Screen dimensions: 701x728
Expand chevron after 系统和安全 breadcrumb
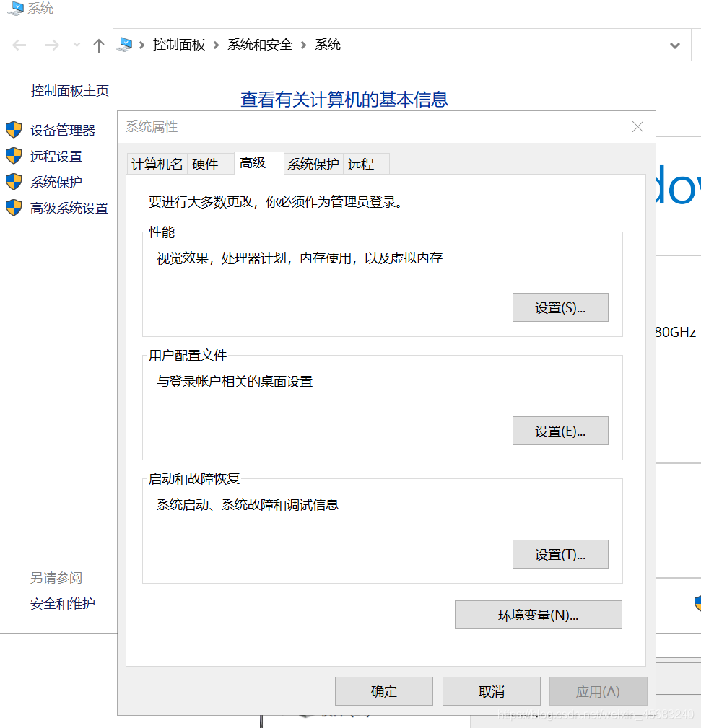coord(304,45)
